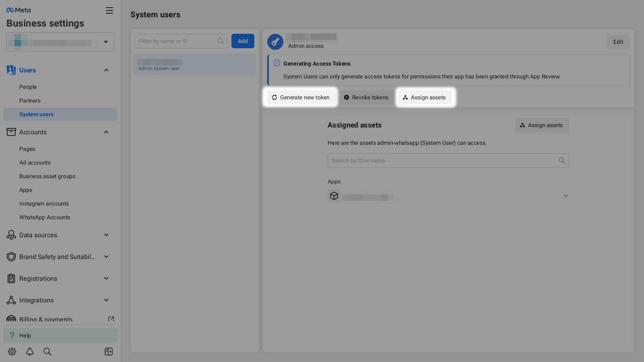
Task: Open WhatsApp Accounts
Action: click(x=45, y=217)
